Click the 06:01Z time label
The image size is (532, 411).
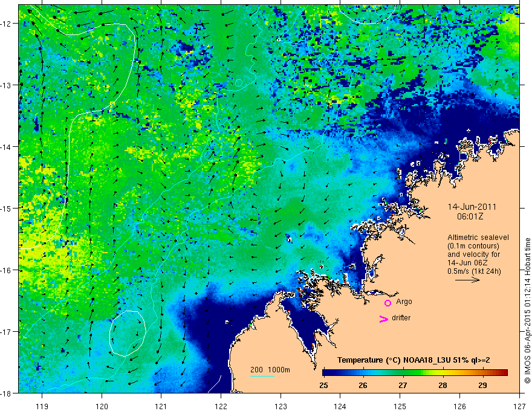point(470,216)
